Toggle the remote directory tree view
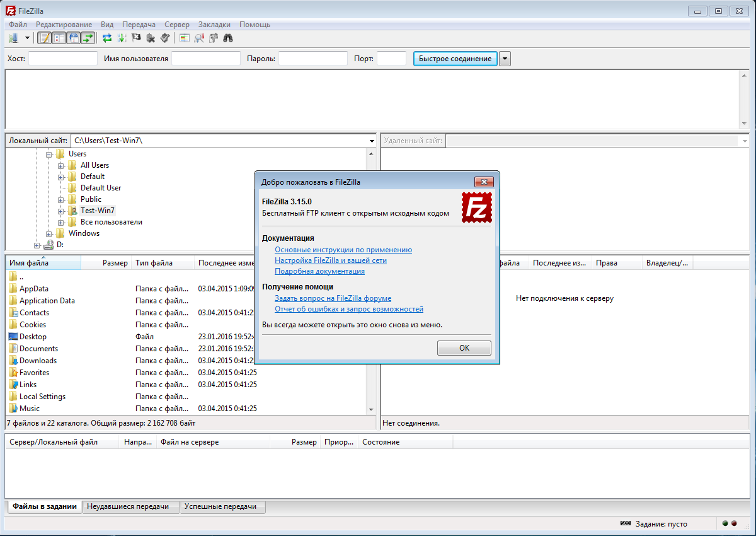The height and width of the screenshot is (536, 756). point(74,38)
